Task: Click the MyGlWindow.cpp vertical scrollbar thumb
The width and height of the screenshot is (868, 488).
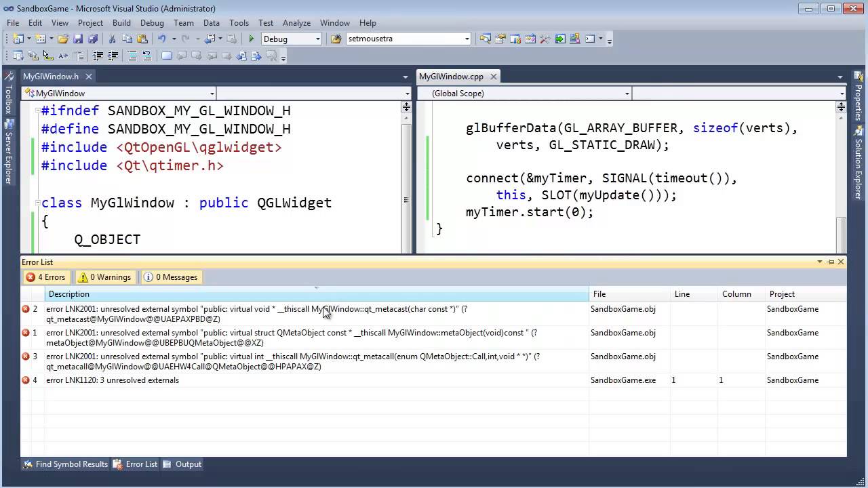Action: (x=841, y=235)
